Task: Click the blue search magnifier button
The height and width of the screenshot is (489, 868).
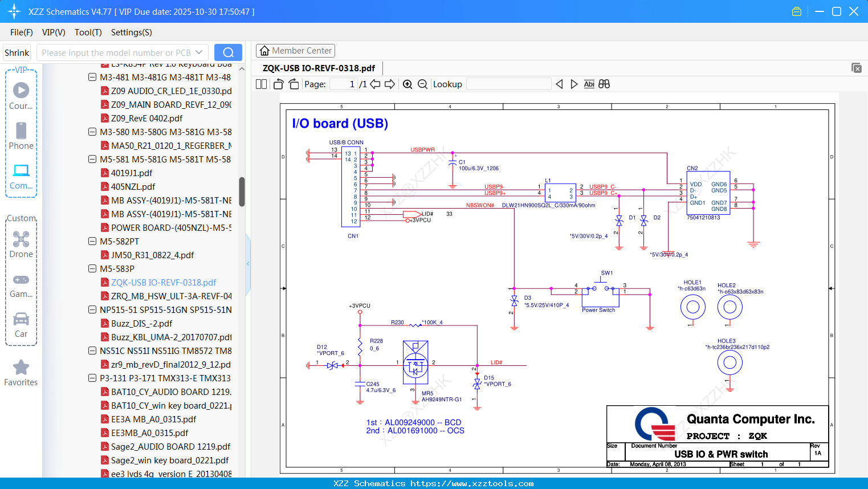Action: pyautogui.click(x=228, y=52)
